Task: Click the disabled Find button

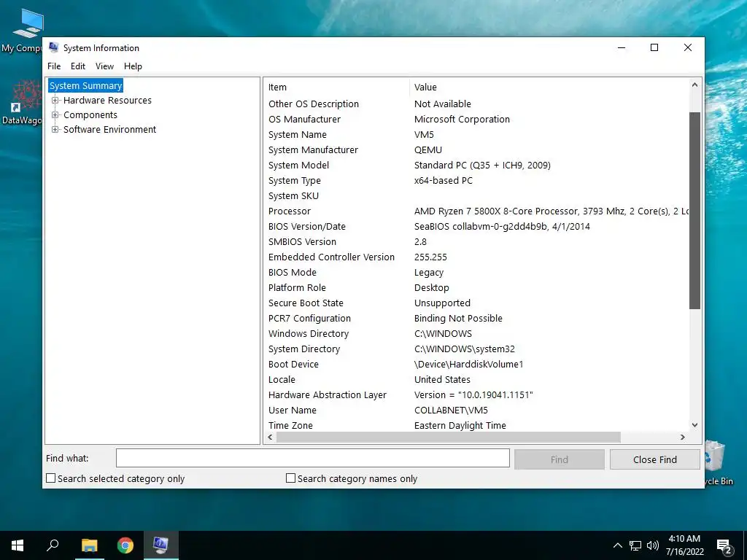Action: click(x=560, y=459)
